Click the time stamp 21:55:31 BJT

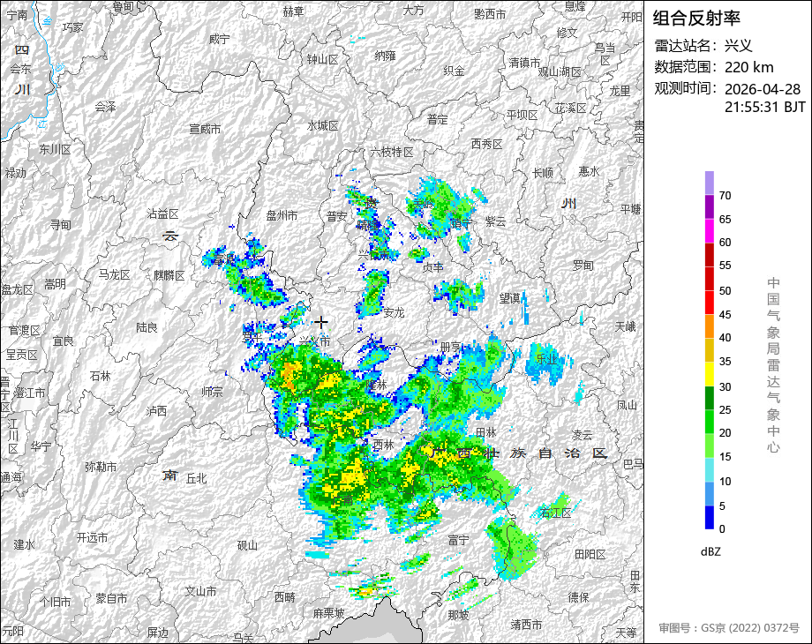point(765,107)
